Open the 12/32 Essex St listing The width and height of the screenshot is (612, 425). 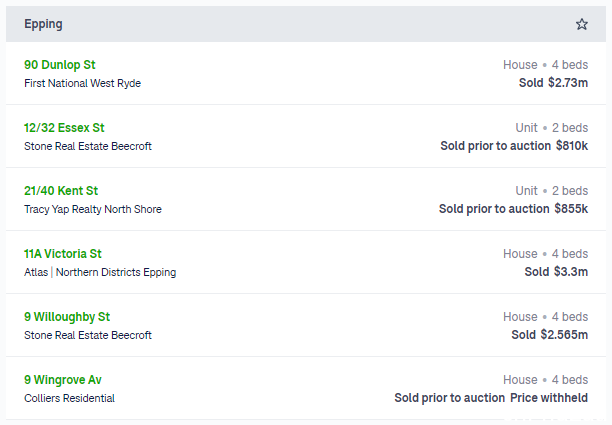coord(64,128)
